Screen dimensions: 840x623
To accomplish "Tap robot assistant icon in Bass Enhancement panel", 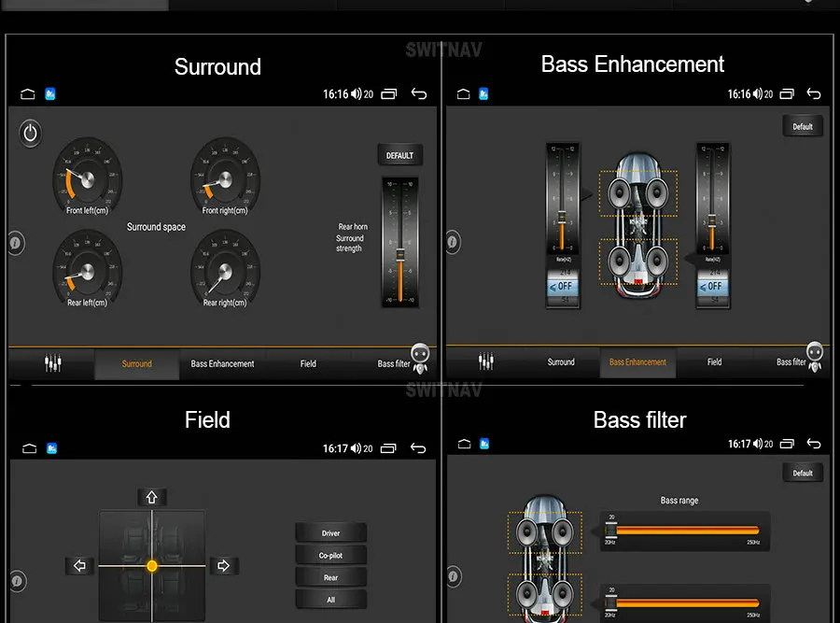I will click(815, 357).
